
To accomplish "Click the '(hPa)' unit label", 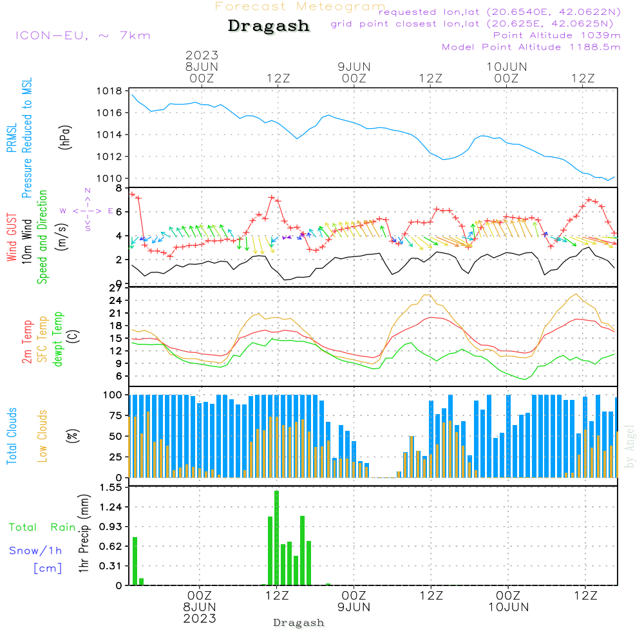I will 65,137.
